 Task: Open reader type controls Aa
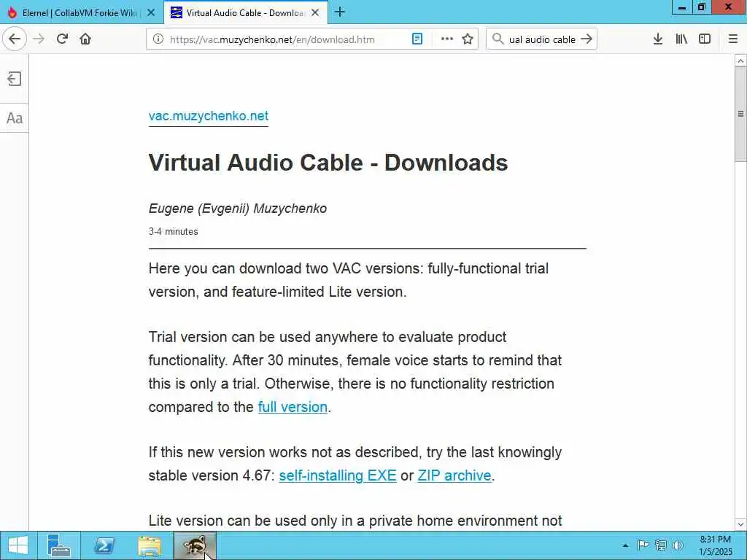[x=15, y=118]
